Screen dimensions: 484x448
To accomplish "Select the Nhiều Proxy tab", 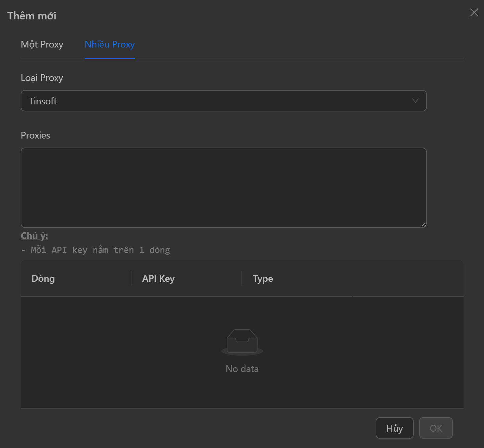I will pos(109,44).
